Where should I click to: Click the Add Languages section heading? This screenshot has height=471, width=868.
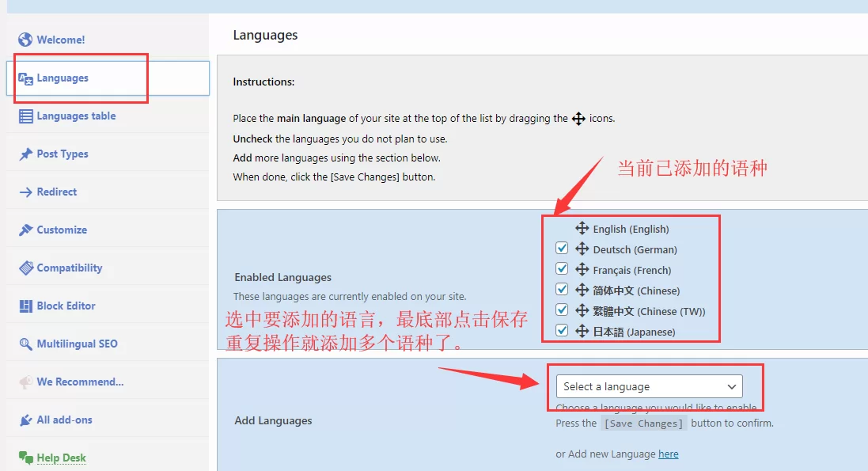point(274,420)
